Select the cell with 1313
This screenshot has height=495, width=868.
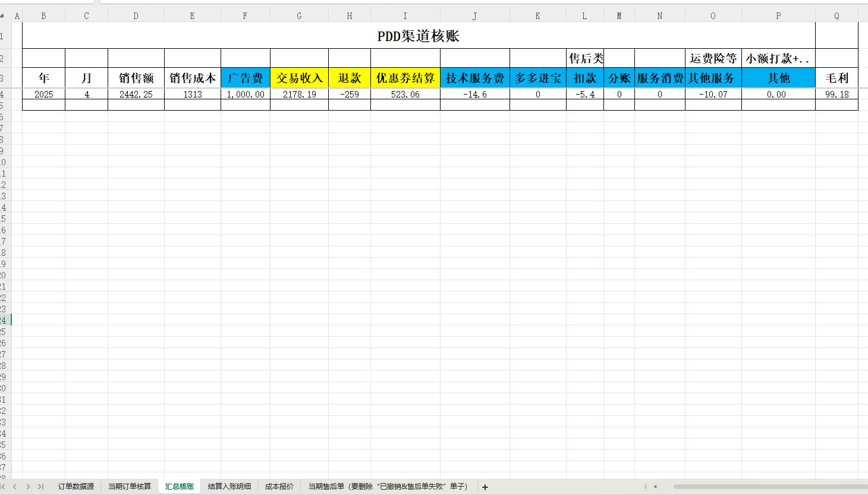(x=193, y=94)
